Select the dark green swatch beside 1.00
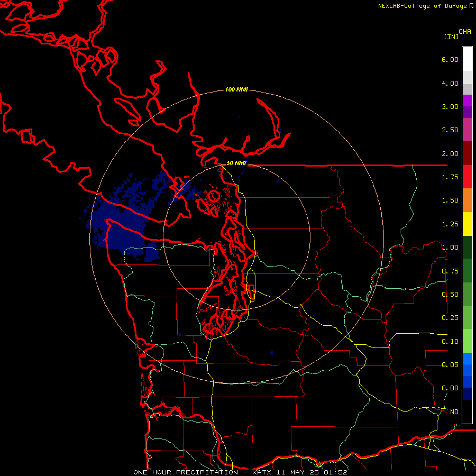This screenshot has height=476, width=476. (x=467, y=247)
